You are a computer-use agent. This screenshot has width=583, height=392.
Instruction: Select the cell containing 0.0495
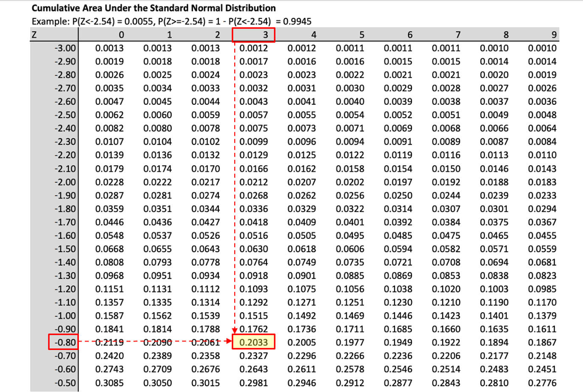point(350,235)
